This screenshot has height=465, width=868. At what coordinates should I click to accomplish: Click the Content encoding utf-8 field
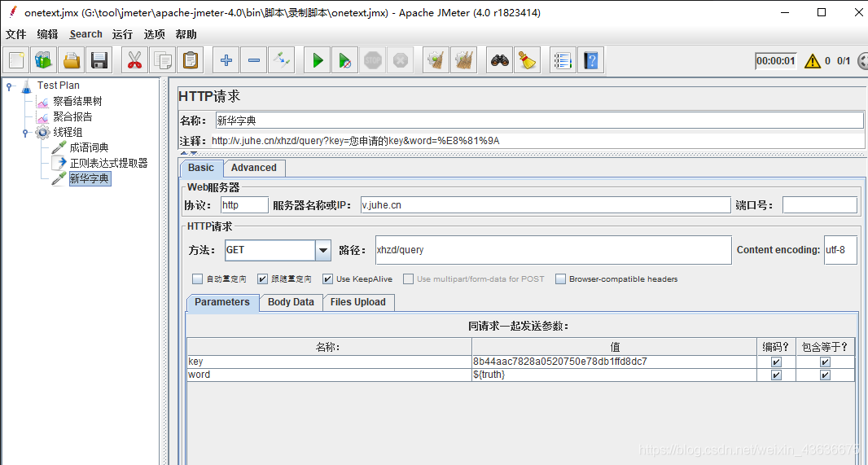click(x=840, y=250)
